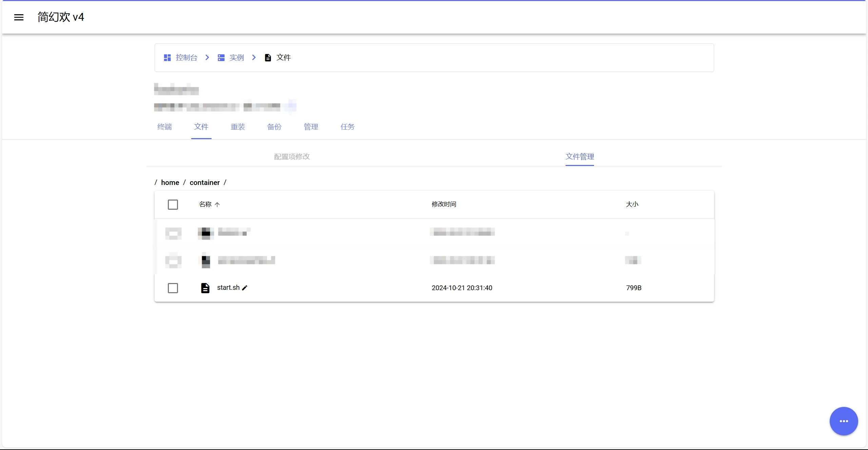Image resolution: width=868 pixels, height=450 pixels.
Task: Open the hamburger navigation menu
Action: [19, 17]
